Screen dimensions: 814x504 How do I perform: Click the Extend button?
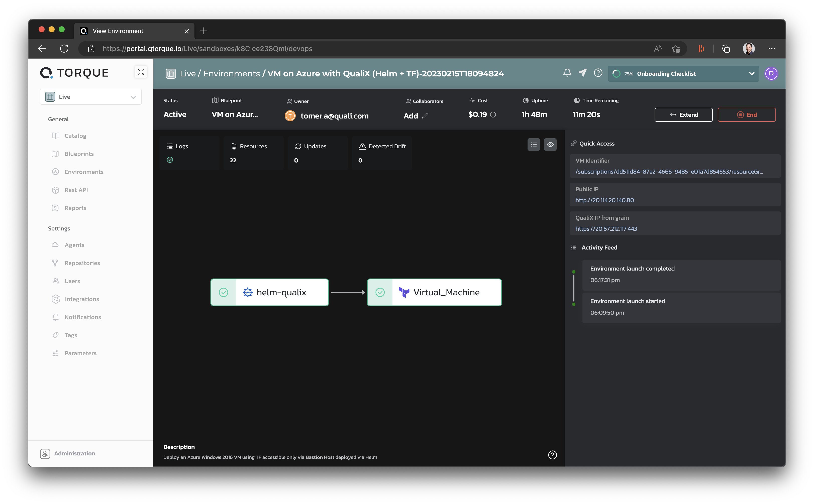pos(683,115)
